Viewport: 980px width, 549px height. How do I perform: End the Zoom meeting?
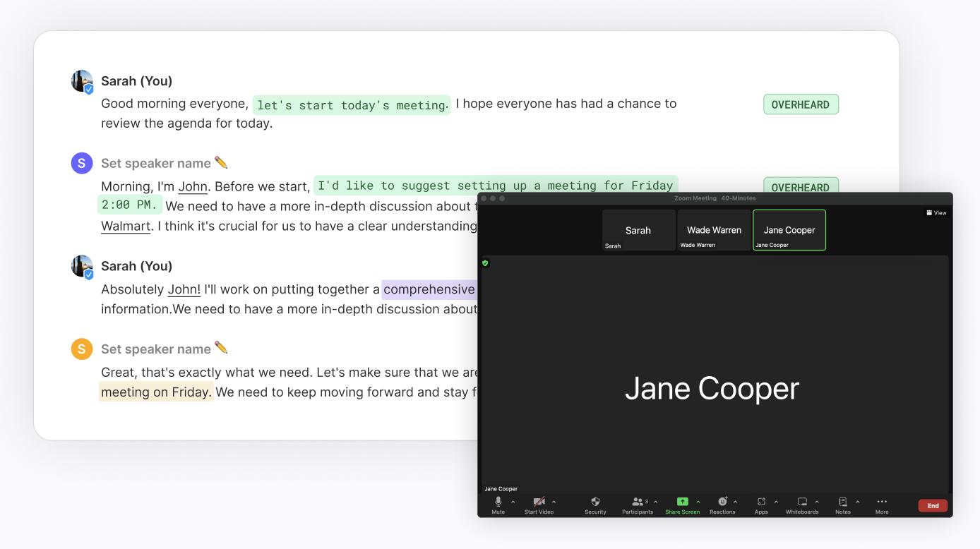point(933,505)
